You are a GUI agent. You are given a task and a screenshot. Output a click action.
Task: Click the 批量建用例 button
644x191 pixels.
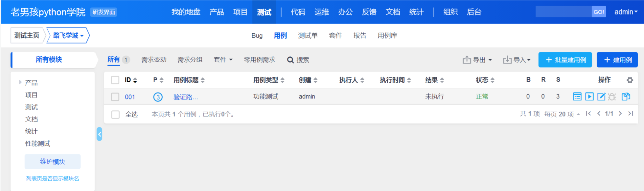click(565, 60)
